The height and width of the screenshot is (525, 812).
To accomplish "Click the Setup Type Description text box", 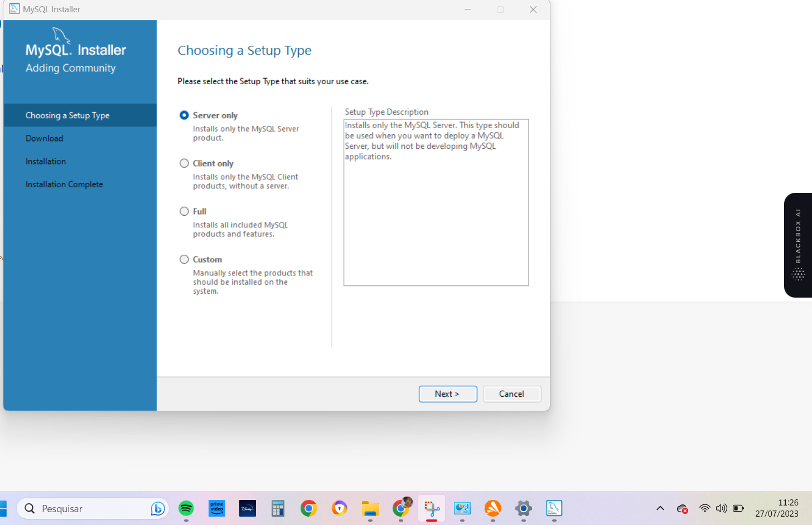I will (436, 202).
